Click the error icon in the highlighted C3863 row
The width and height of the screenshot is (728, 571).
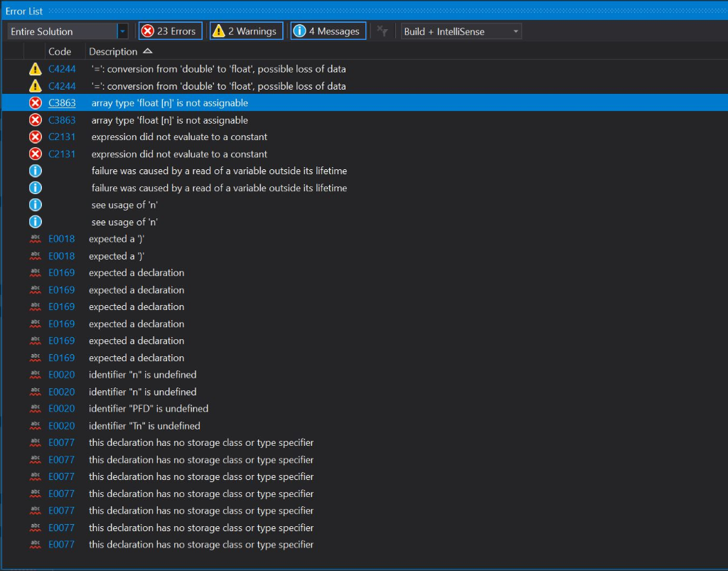point(36,103)
